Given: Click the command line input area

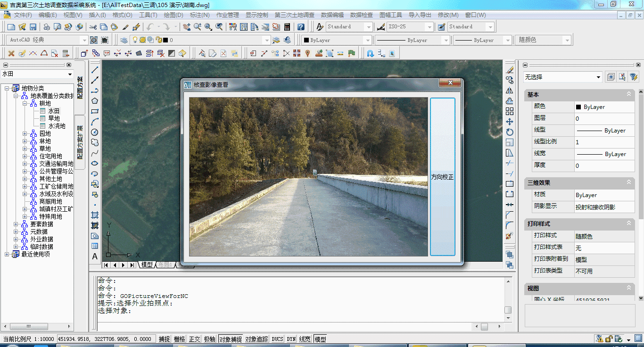Looking at the screenshot, I should pyautogui.click(x=300, y=311).
